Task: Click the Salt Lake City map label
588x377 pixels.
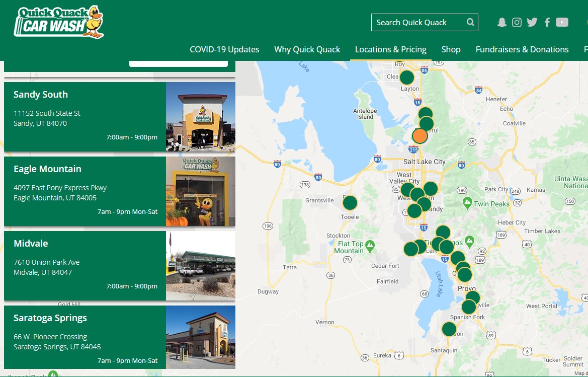Action: (424, 162)
